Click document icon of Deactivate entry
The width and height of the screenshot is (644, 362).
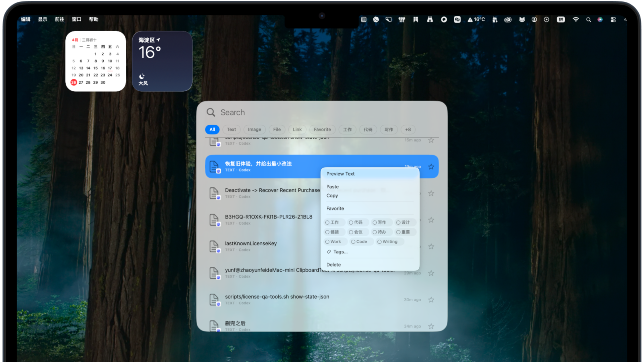tap(214, 193)
